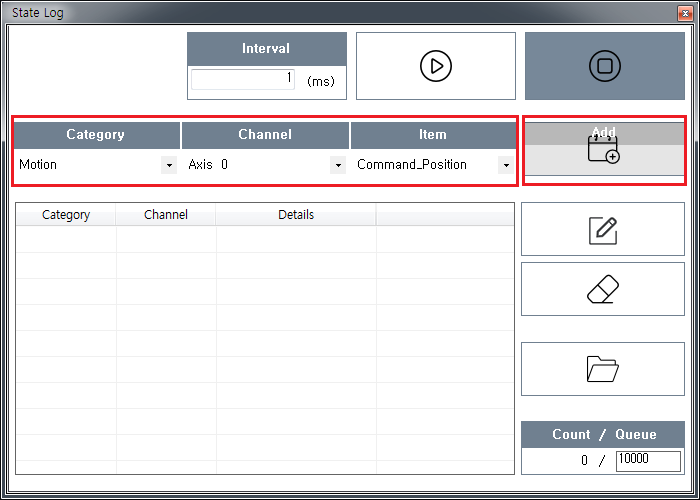Click the Count / Queue header label
Image resolution: width=700 pixels, height=500 pixels.
click(x=604, y=434)
